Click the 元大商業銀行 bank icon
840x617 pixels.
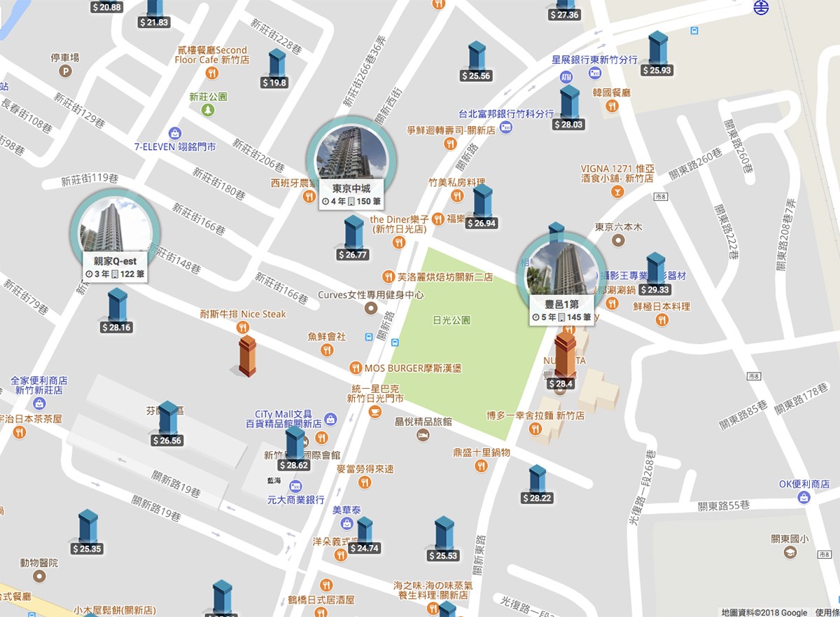295,486
